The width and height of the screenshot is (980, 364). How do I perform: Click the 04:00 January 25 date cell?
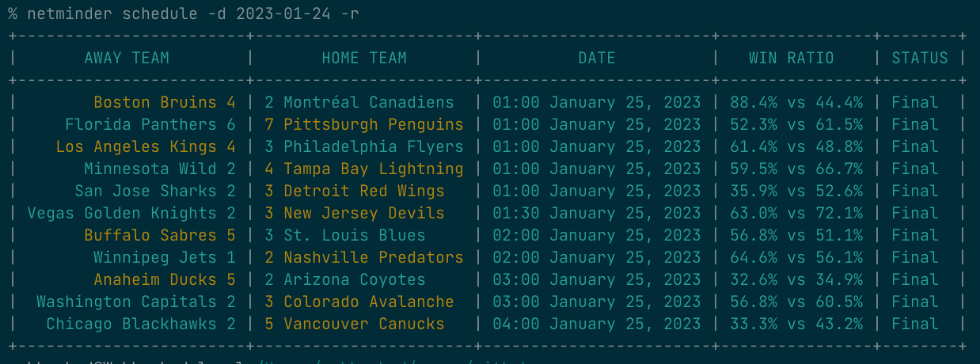pos(597,324)
